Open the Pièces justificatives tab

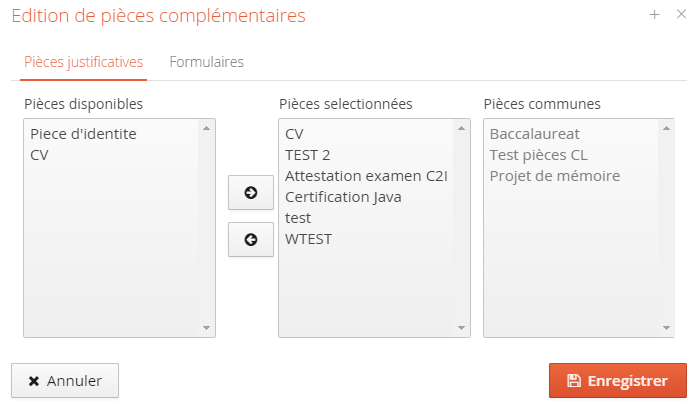[x=84, y=62]
